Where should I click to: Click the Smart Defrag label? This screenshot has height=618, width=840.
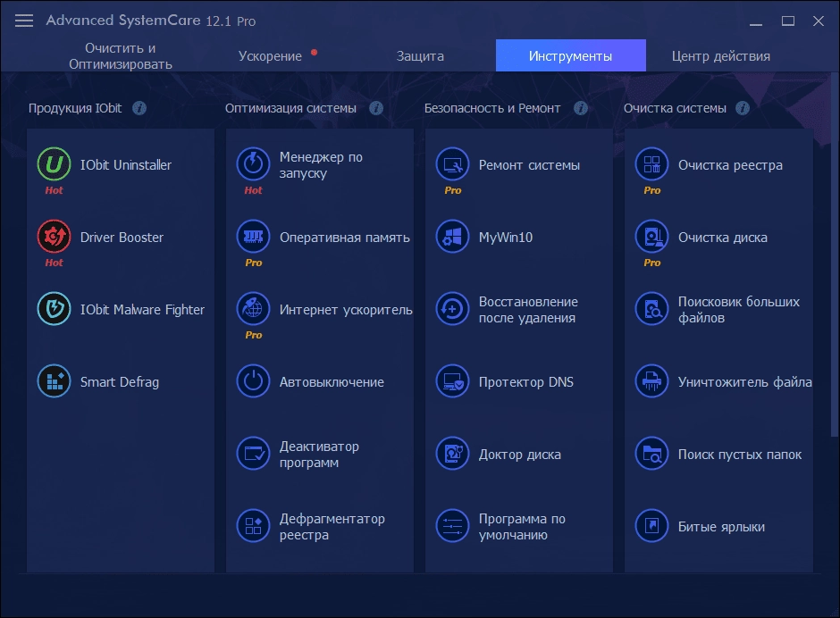click(x=120, y=382)
